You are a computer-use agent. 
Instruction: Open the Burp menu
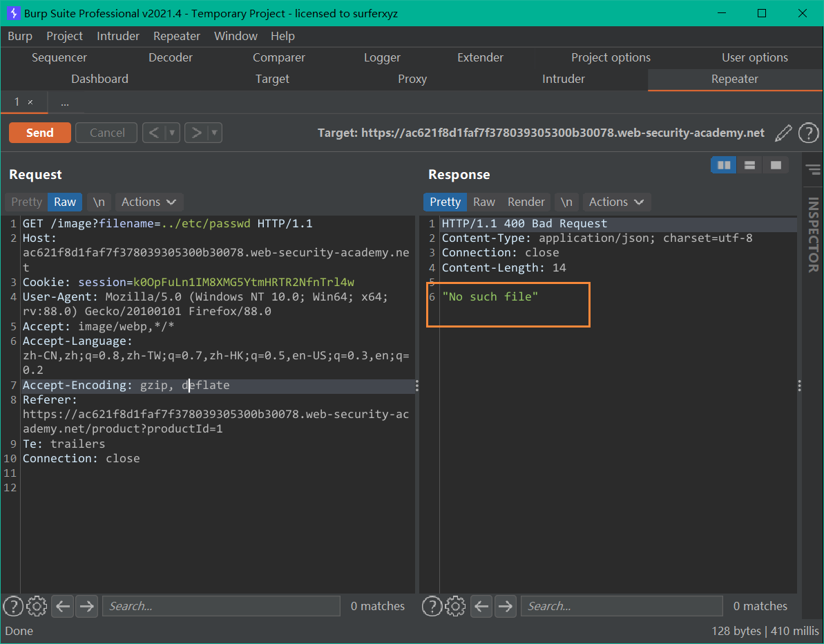point(20,36)
